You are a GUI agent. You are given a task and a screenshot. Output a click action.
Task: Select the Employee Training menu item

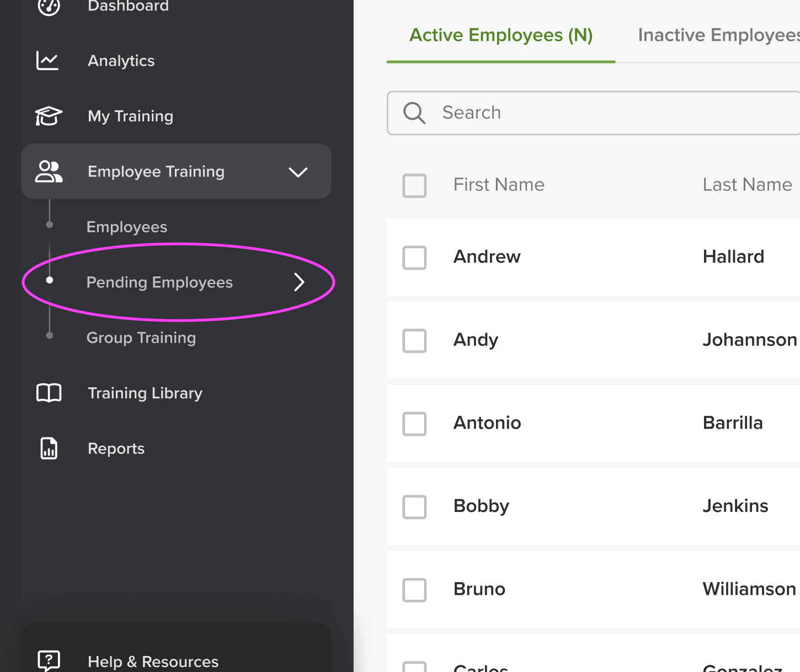click(x=176, y=172)
